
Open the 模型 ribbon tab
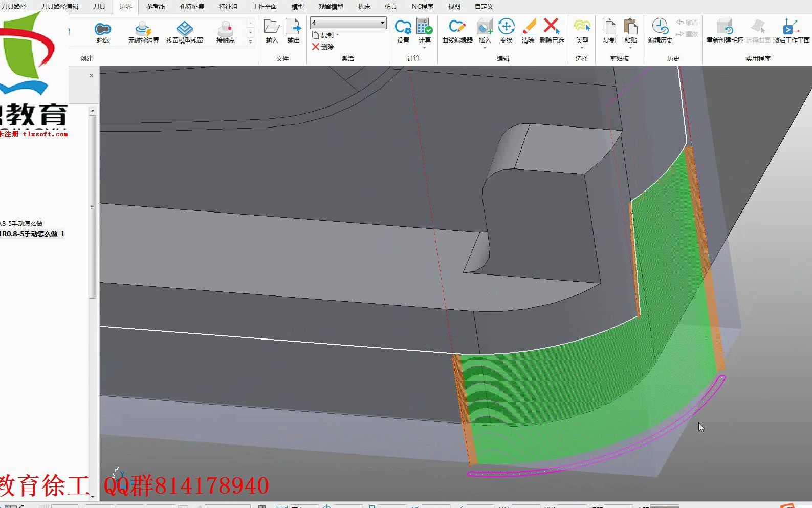point(298,7)
